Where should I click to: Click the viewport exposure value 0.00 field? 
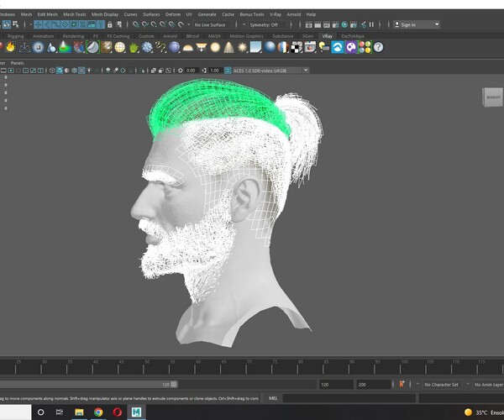coord(191,71)
